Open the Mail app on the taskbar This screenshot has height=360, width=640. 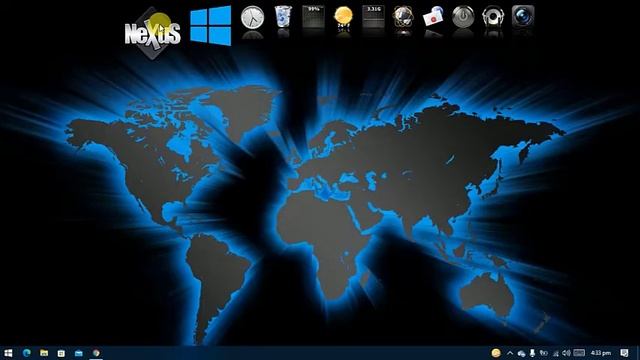79,353
